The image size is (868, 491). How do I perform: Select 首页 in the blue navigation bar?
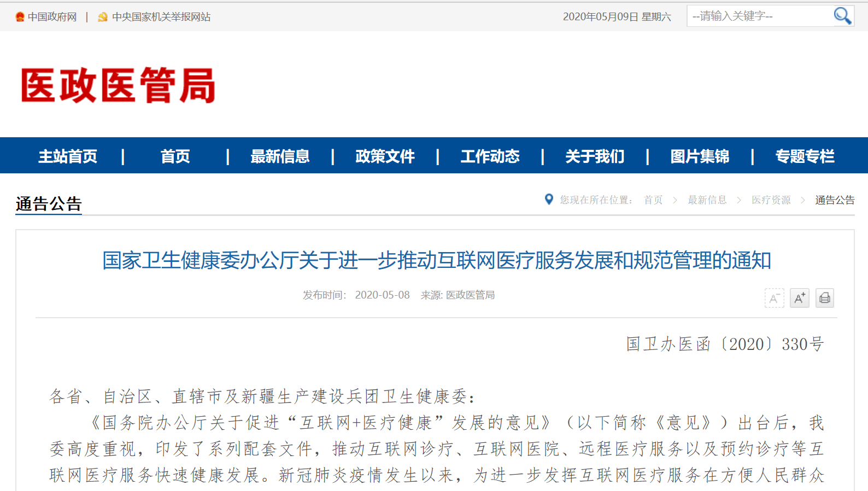click(175, 156)
